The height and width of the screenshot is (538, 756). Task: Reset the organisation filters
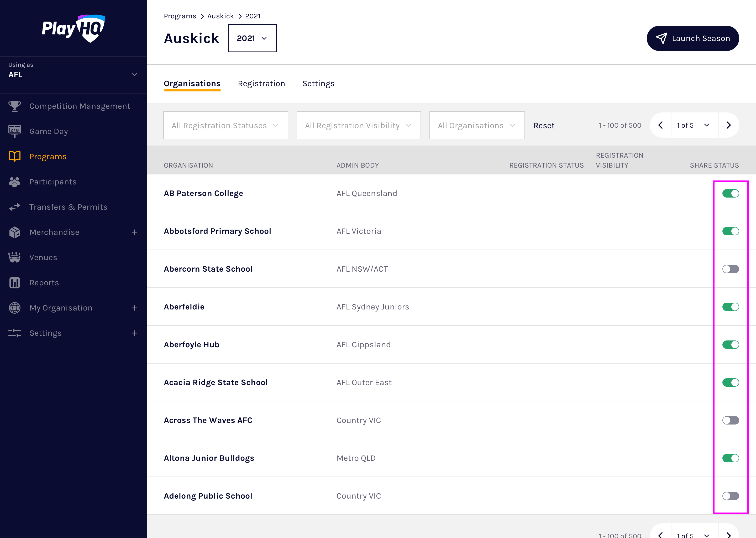[x=544, y=126]
